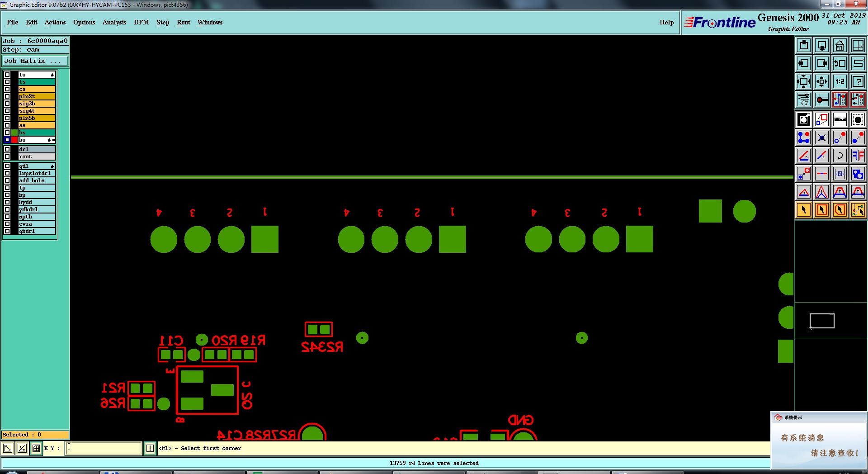Click the '1npslotdrl' layer name

[x=37, y=173]
